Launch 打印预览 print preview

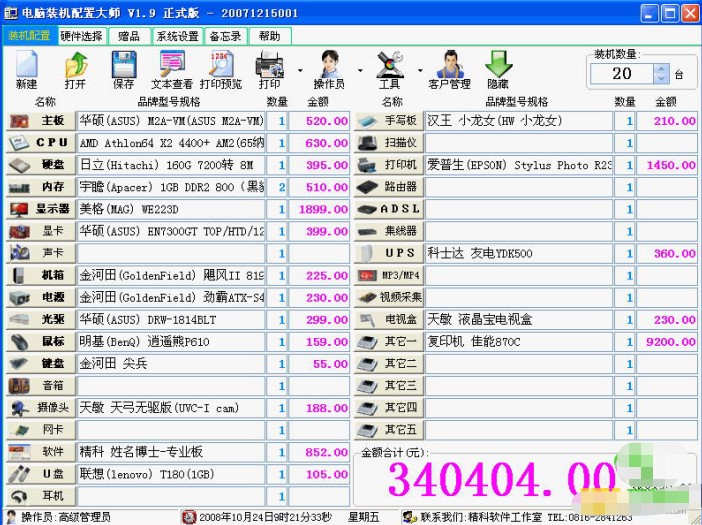(221, 70)
